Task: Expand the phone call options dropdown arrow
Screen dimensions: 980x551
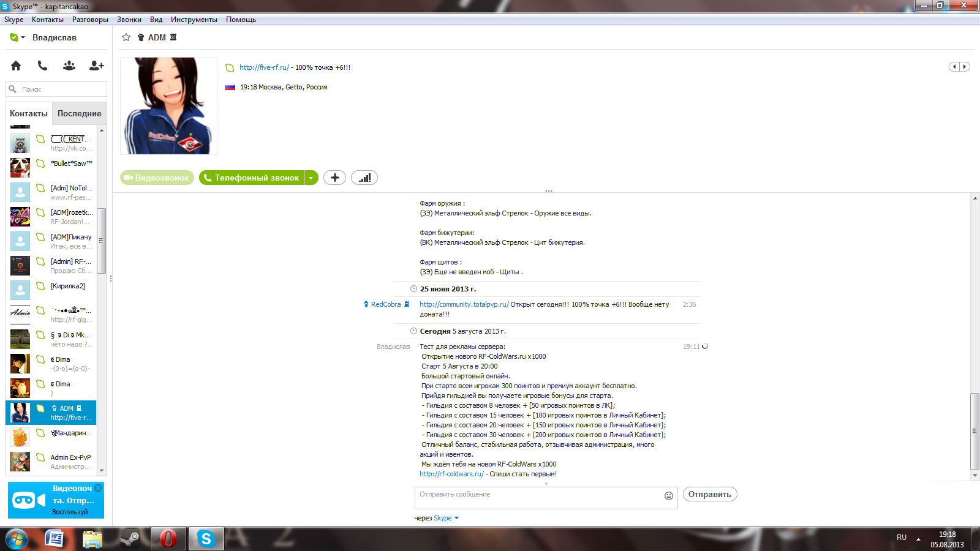Action: pyautogui.click(x=311, y=178)
